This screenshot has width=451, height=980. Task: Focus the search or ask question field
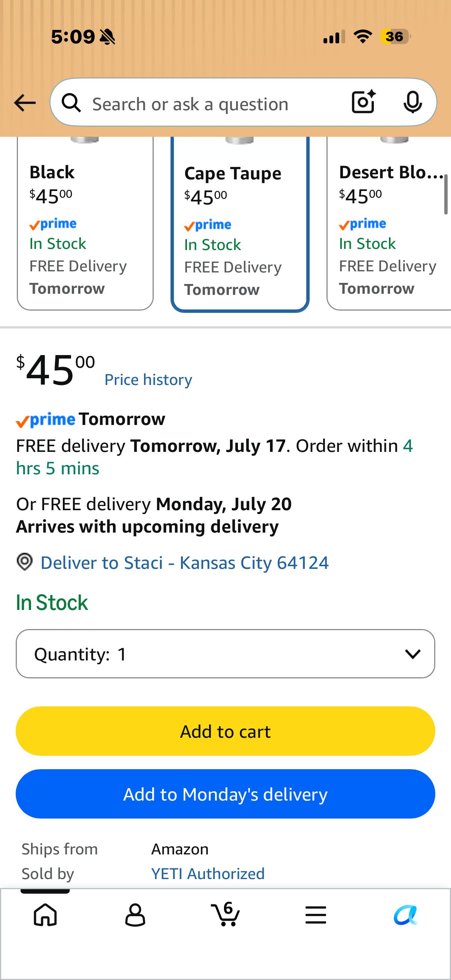[x=213, y=102]
